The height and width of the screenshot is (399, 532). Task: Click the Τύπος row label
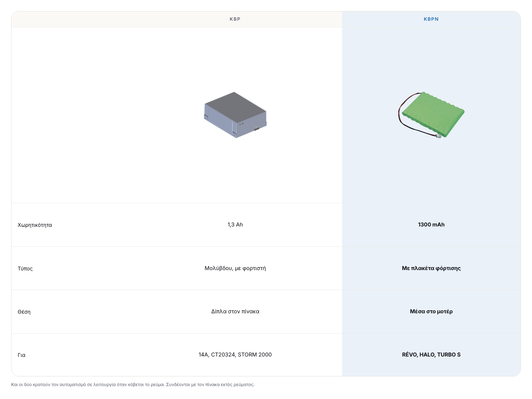pos(25,269)
